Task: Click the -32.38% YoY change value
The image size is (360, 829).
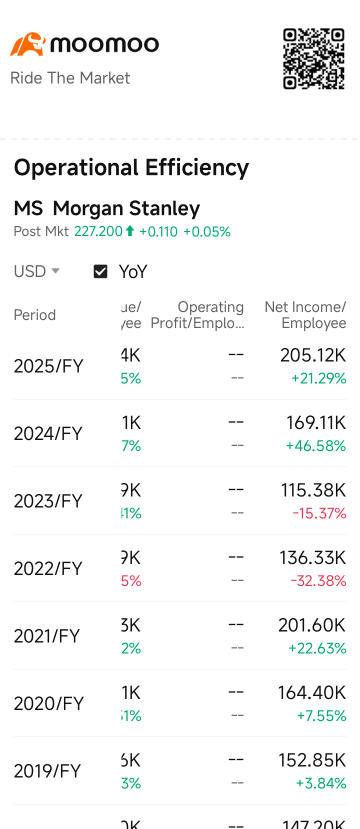Action: click(x=318, y=581)
